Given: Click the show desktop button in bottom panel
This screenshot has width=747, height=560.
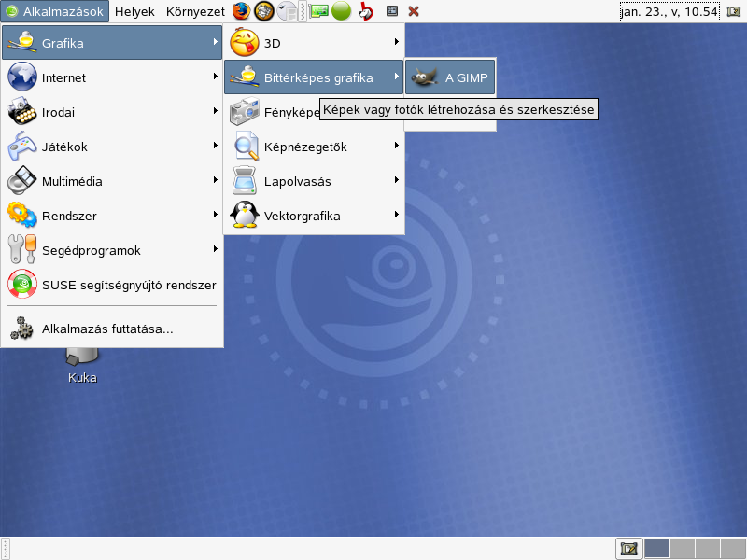Looking at the screenshot, I should pyautogui.click(x=628, y=549).
